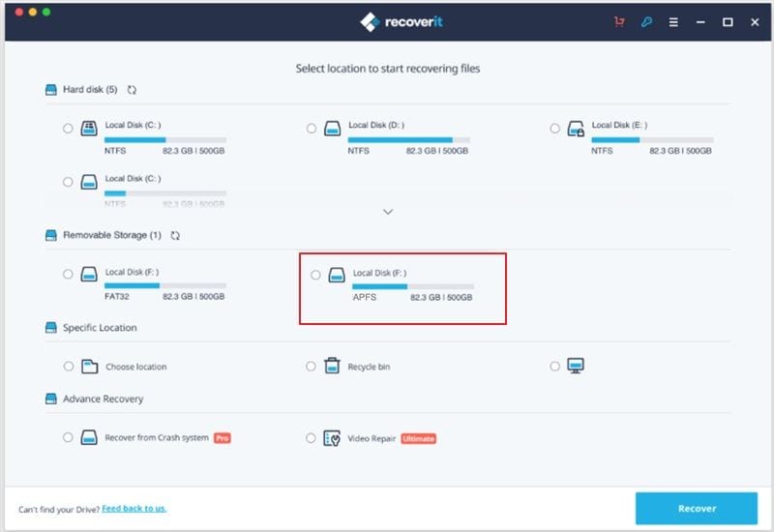Image resolution: width=774 pixels, height=532 pixels.
Task: Click the Recycle bin trash icon
Action: pos(332,366)
